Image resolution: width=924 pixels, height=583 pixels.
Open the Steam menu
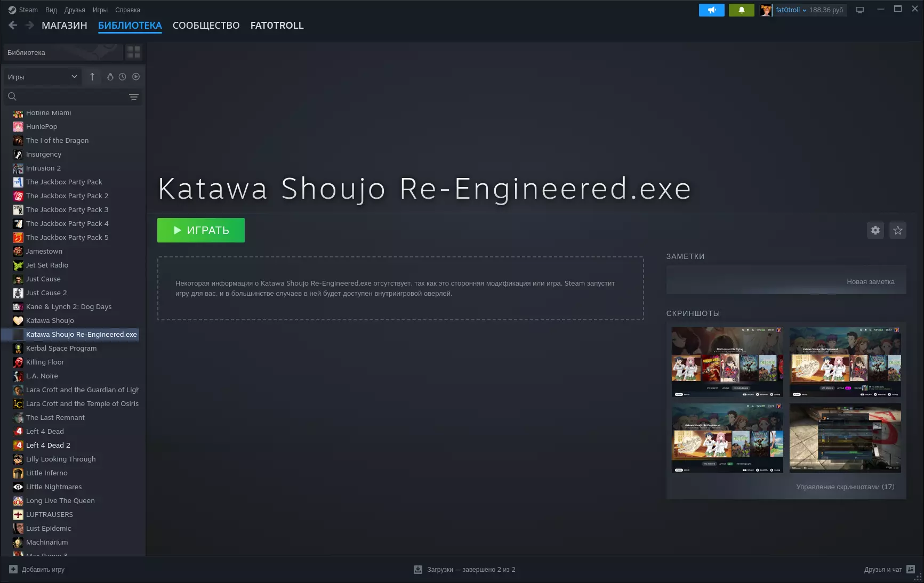pos(28,10)
